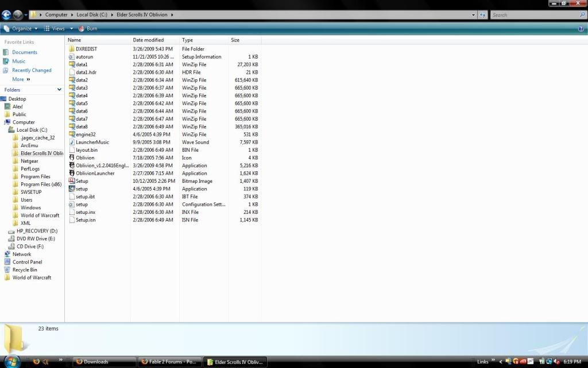Click the muted volume speaker tray icon
Screen dimensions: 588x368
(557, 362)
